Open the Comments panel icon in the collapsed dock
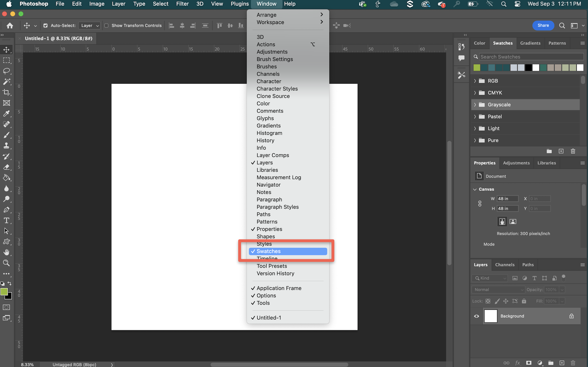 461,58
